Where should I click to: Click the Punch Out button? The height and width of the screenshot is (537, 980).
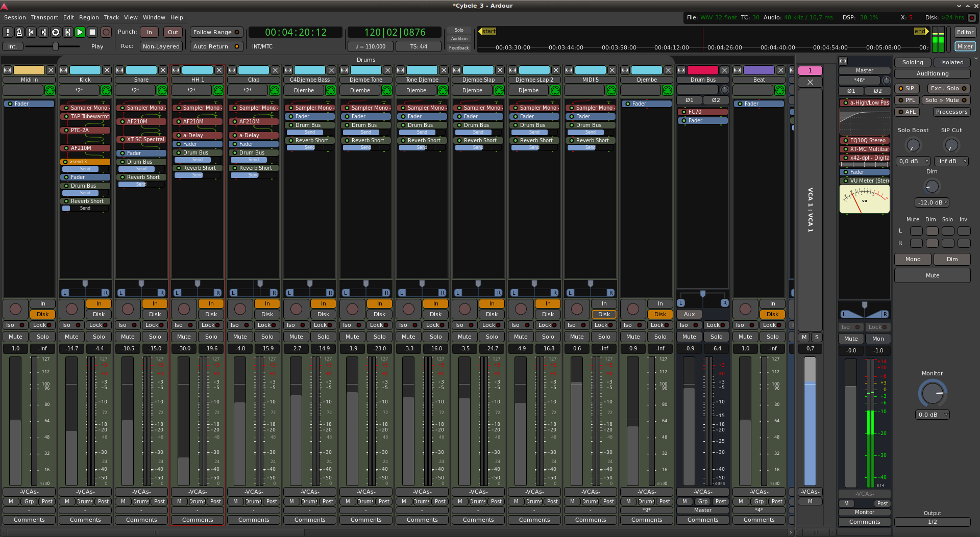pos(173,32)
